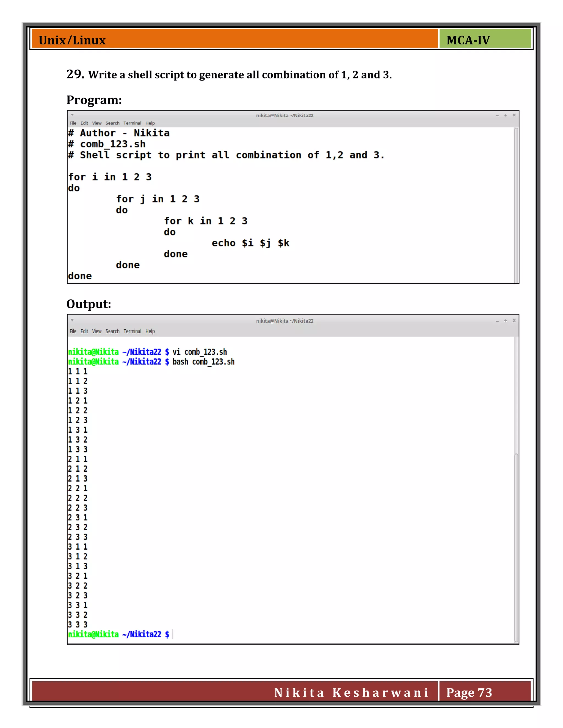Open Edit menu in Output terminal window
563x728 pixels.
pyautogui.click(x=84, y=331)
